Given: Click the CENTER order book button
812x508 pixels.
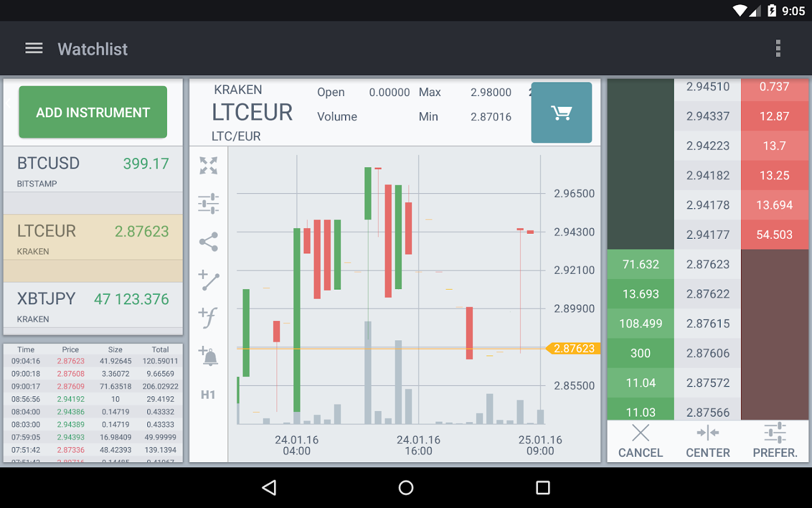Looking at the screenshot, I should pos(708,441).
